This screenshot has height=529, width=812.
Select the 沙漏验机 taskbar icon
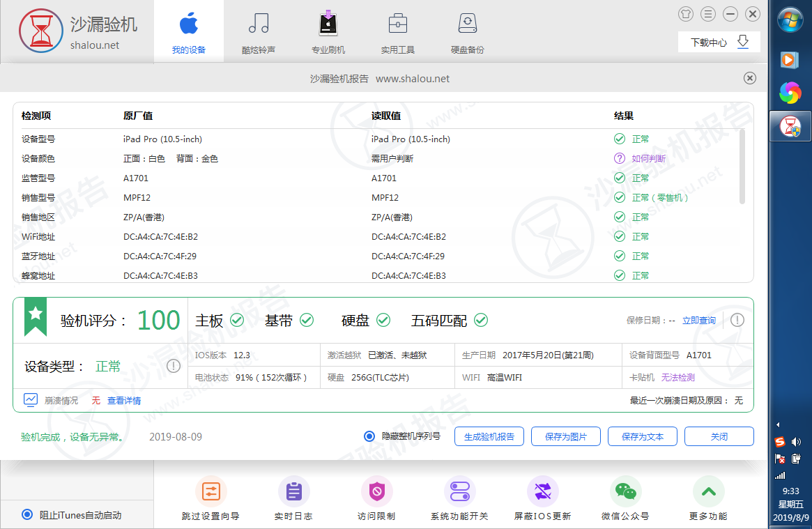click(x=790, y=126)
